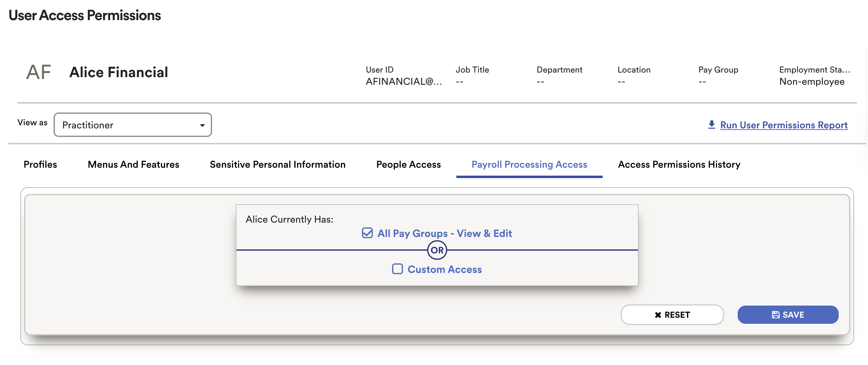This screenshot has height=365, width=868.
Task: Click the AF avatar initials
Action: [x=38, y=72]
